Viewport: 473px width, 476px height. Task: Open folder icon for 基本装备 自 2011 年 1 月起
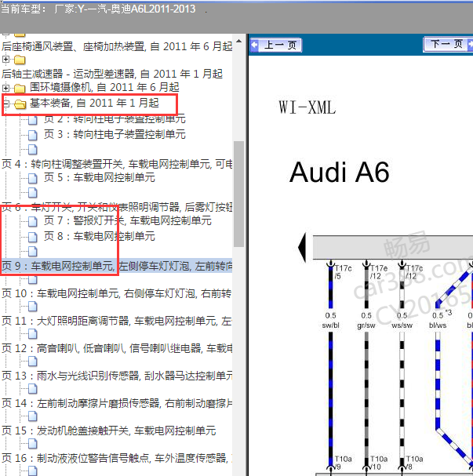[20, 104]
